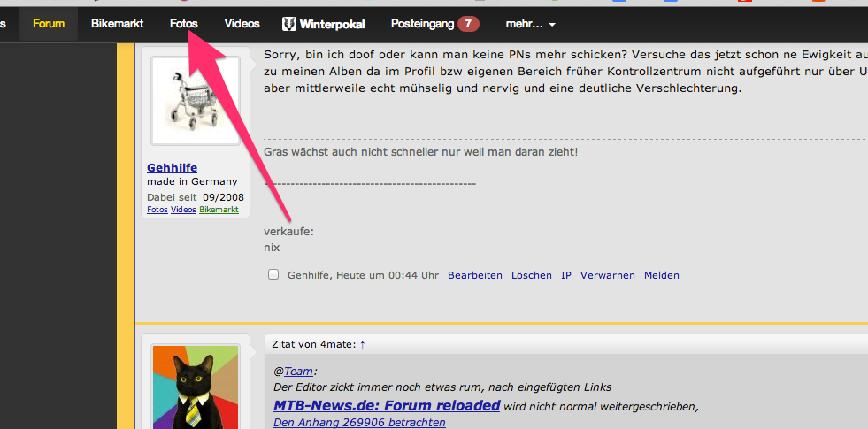Click the Winterpokal logo icon in navigation
Viewport: 868px width, 429px height.
289,24
